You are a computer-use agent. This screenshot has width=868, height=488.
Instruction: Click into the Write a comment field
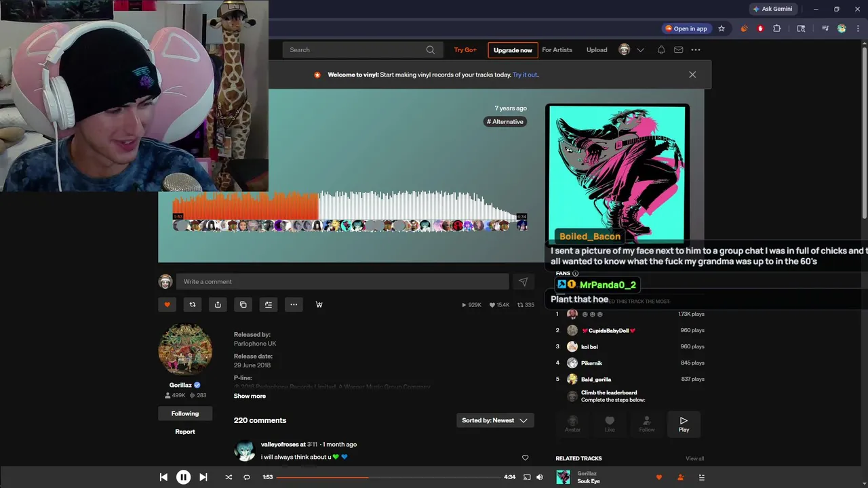342,281
